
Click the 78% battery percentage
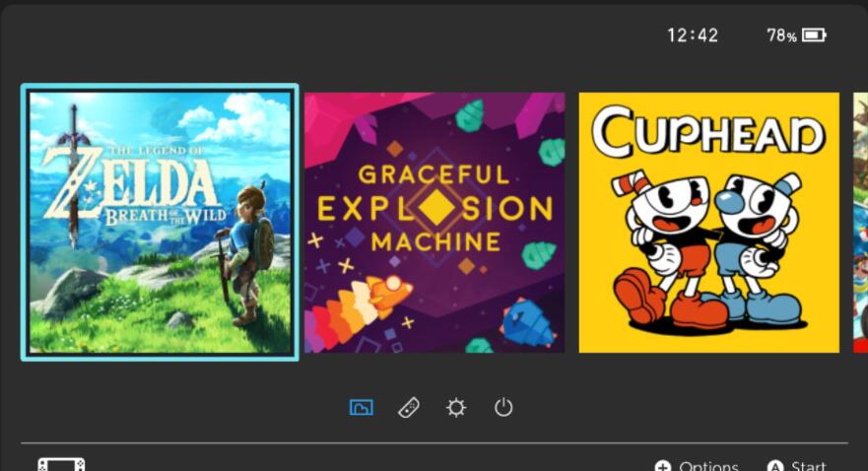(x=781, y=35)
